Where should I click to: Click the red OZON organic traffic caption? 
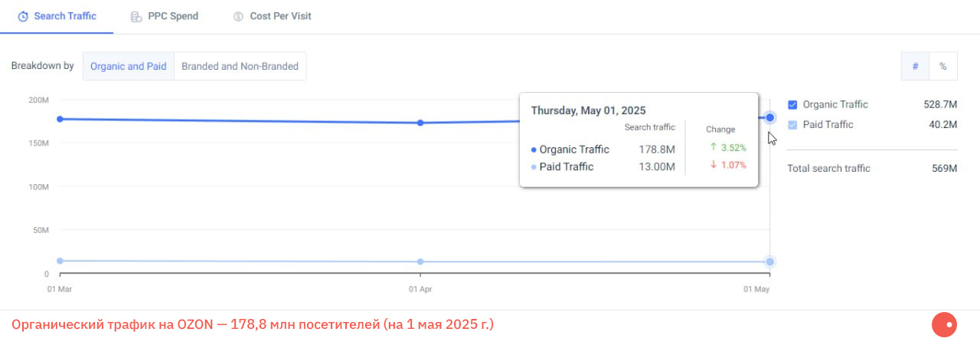pyautogui.click(x=253, y=325)
